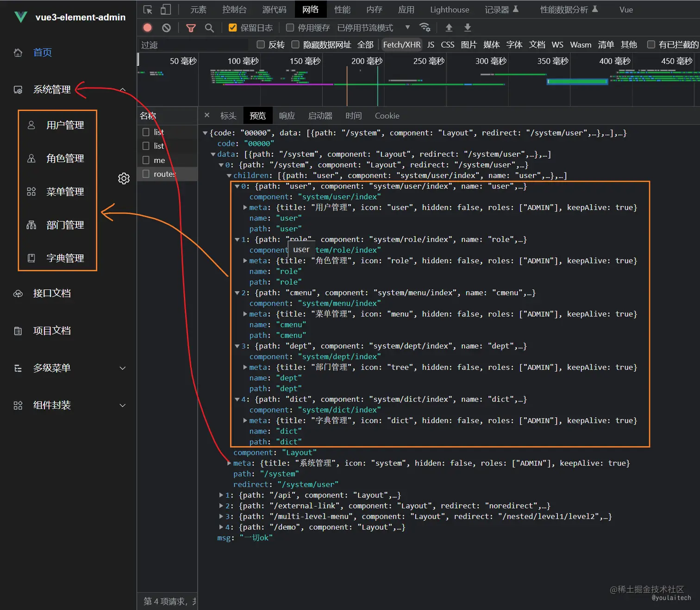
Task: Activate the inspect element picker
Action: (146, 9)
